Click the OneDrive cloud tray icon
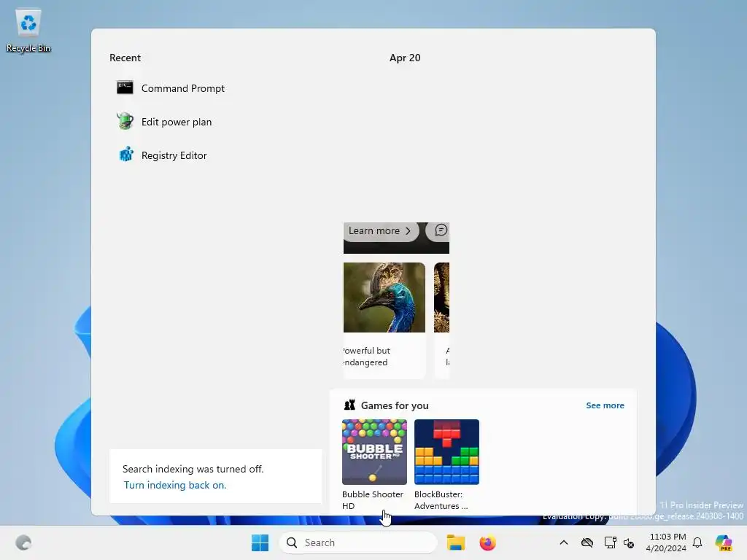 click(x=587, y=542)
